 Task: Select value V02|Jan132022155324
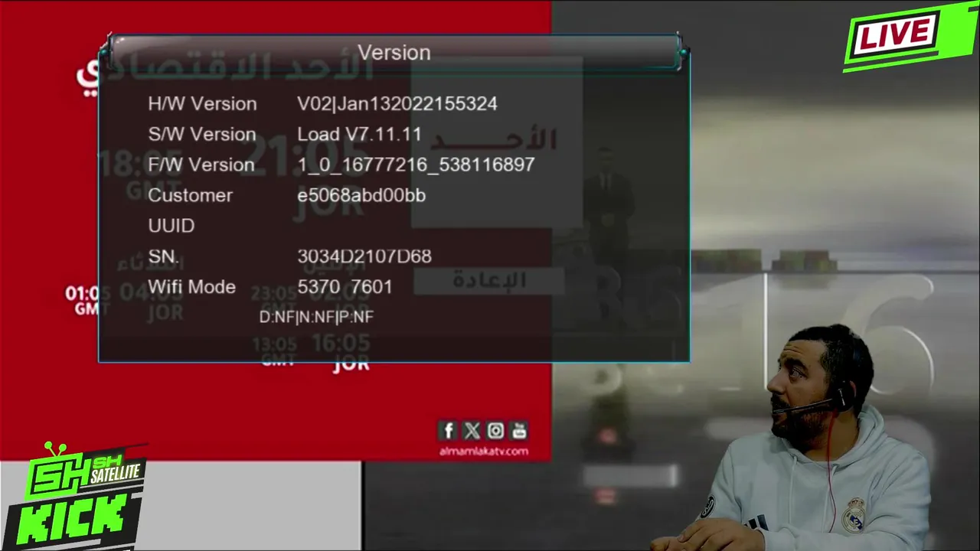397,103
